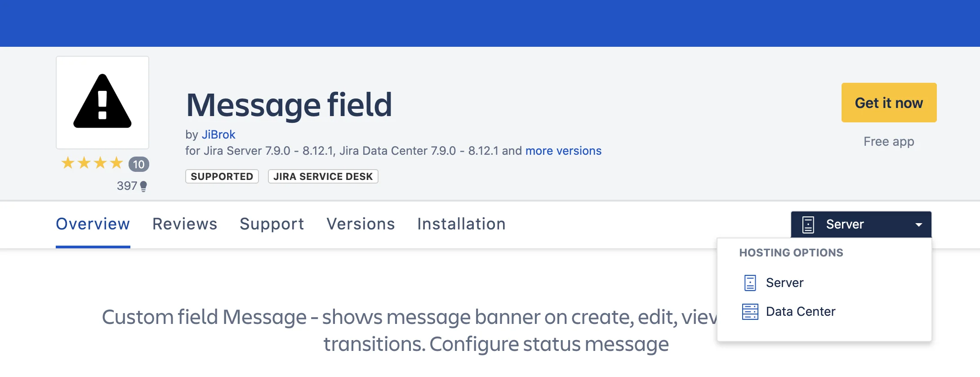Click the four-star rating stars
Viewport: 980px width, 377px height.
pos(92,163)
